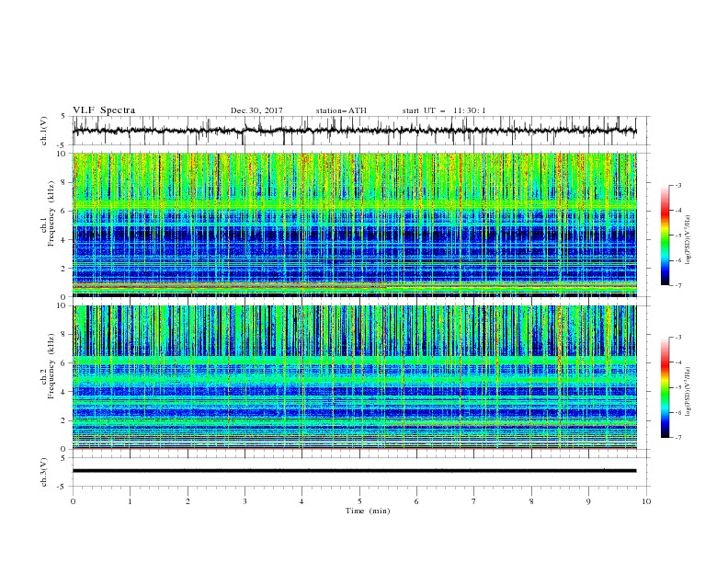Click the time axis tick label "6"

(416, 501)
